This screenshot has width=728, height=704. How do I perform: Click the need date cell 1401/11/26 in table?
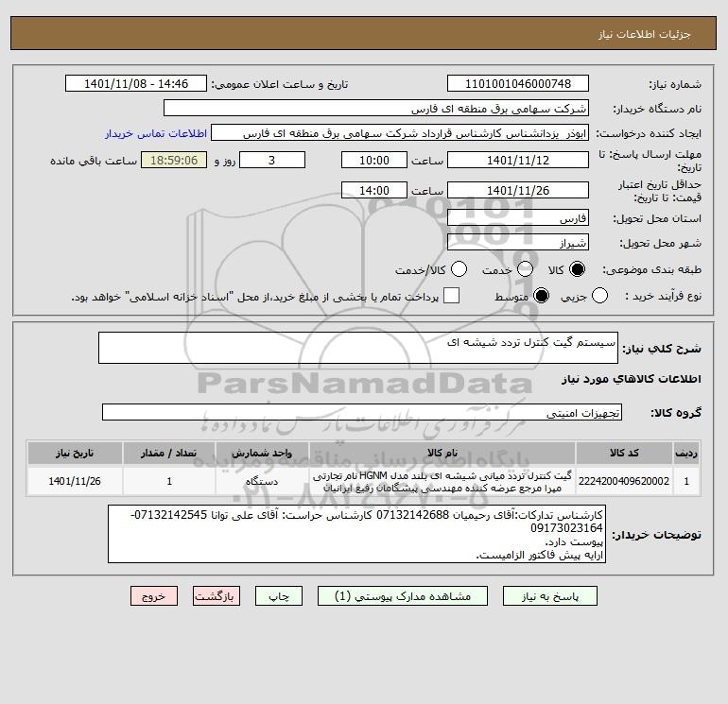[75, 481]
